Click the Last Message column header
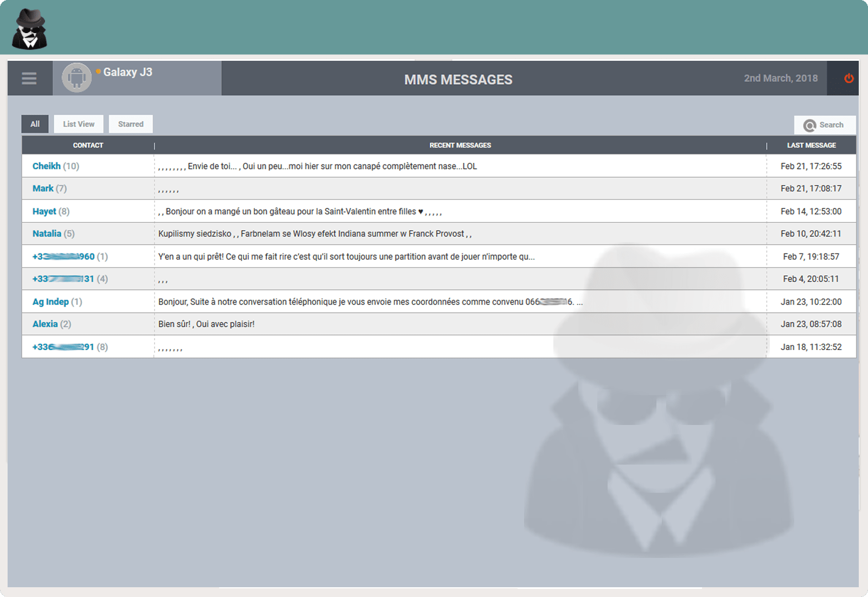 (x=811, y=145)
